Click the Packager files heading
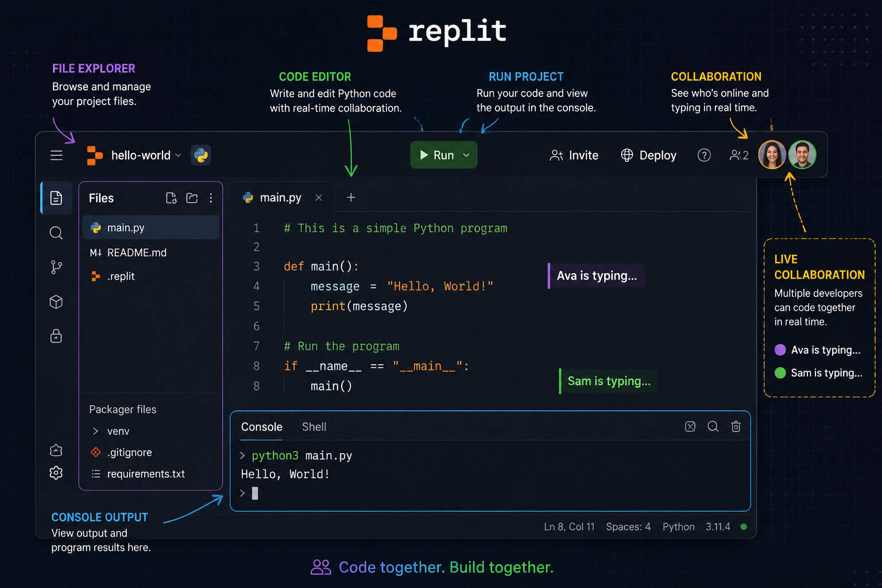 pos(123,409)
